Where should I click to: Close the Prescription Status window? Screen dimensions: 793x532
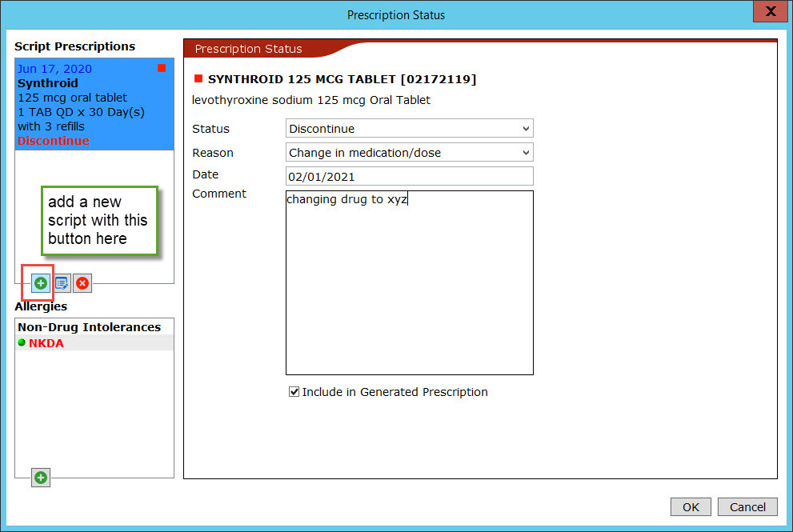click(x=769, y=11)
